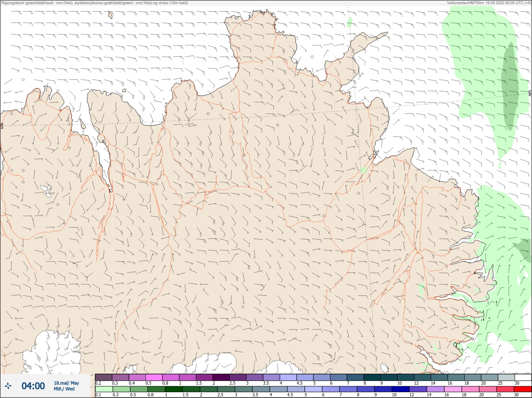The height and width of the screenshot is (398, 532).
Task: Select lower legend swatch starting at 0.8
Action: click(x=156, y=389)
